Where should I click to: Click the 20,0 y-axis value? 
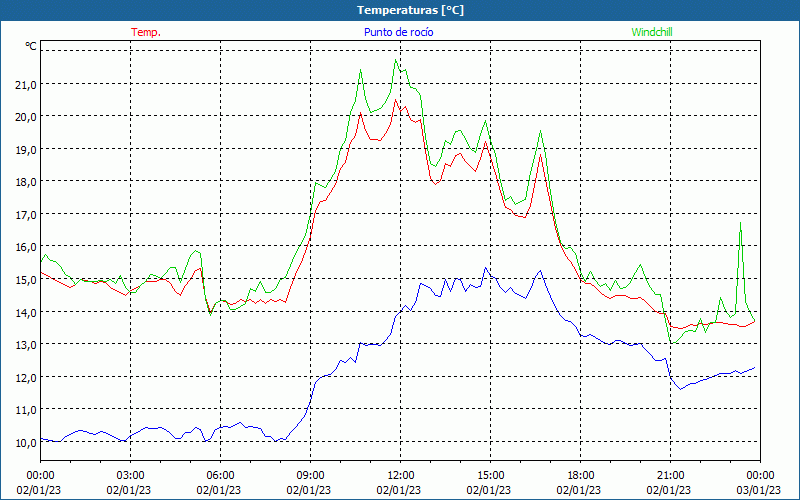(x=26, y=117)
